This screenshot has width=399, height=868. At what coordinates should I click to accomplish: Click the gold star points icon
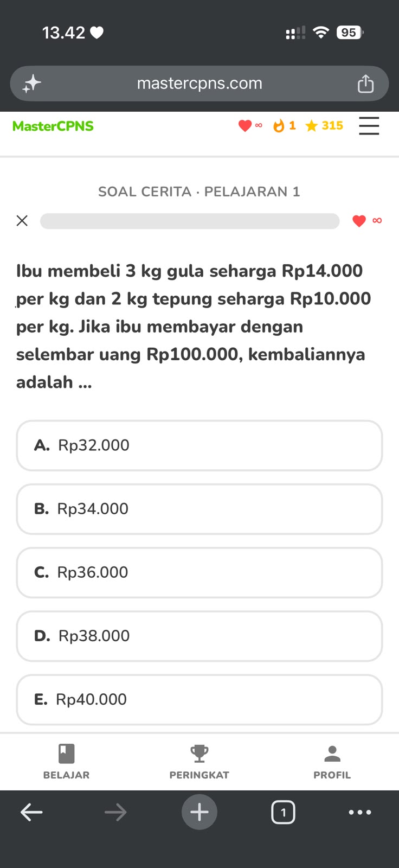(x=311, y=126)
